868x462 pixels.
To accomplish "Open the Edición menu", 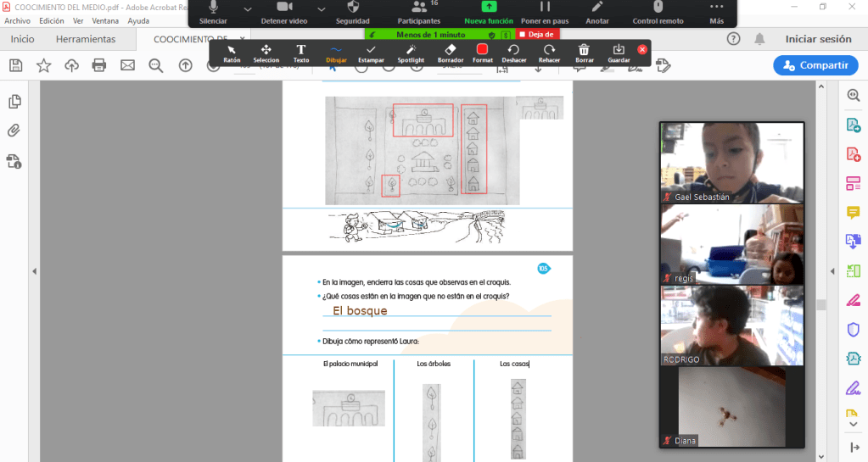I will [x=51, y=20].
